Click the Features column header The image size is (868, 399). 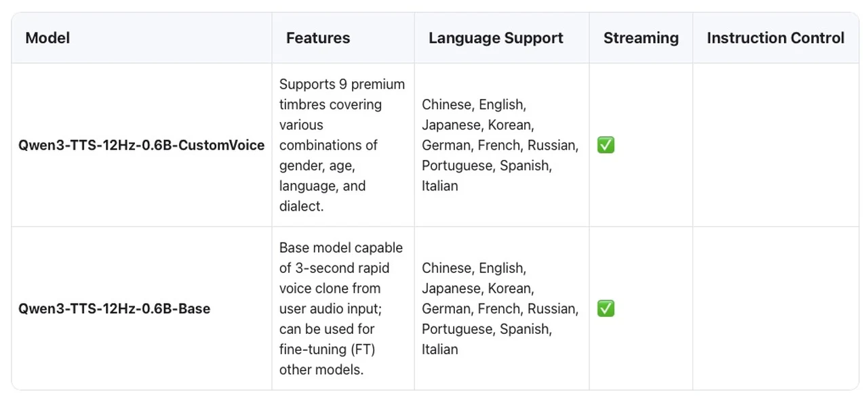coord(317,38)
